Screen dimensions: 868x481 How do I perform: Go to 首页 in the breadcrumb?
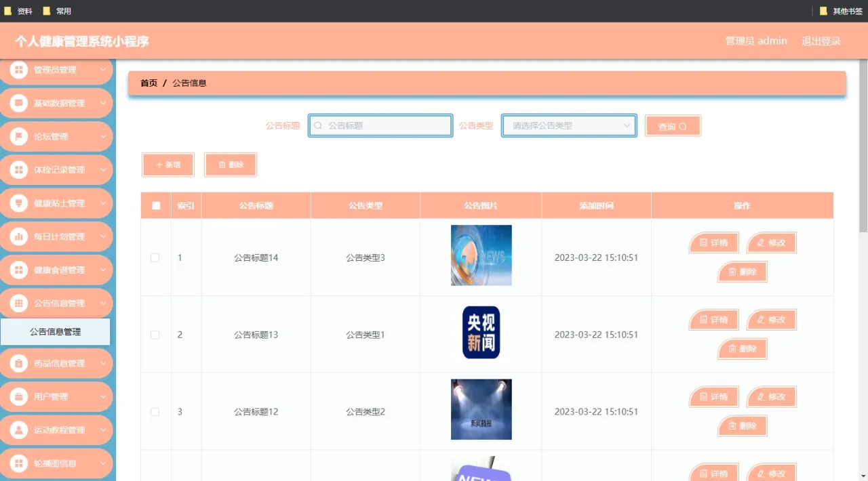pos(149,83)
